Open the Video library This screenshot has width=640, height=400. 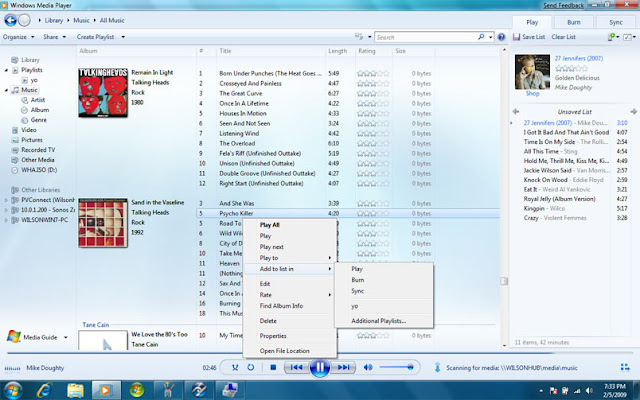[x=29, y=130]
